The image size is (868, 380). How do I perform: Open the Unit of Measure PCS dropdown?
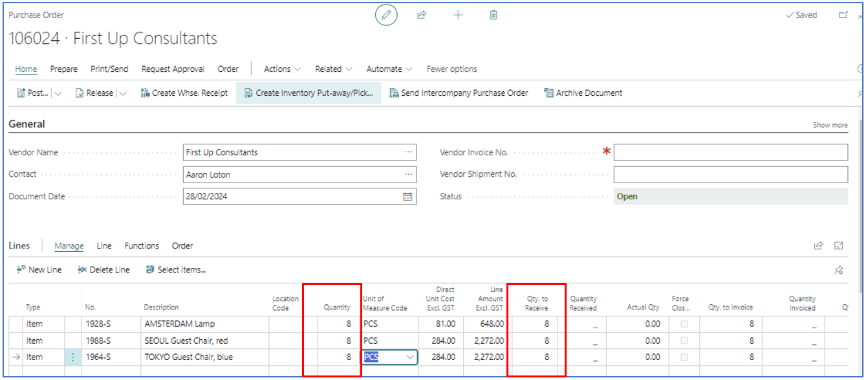coord(409,357)
